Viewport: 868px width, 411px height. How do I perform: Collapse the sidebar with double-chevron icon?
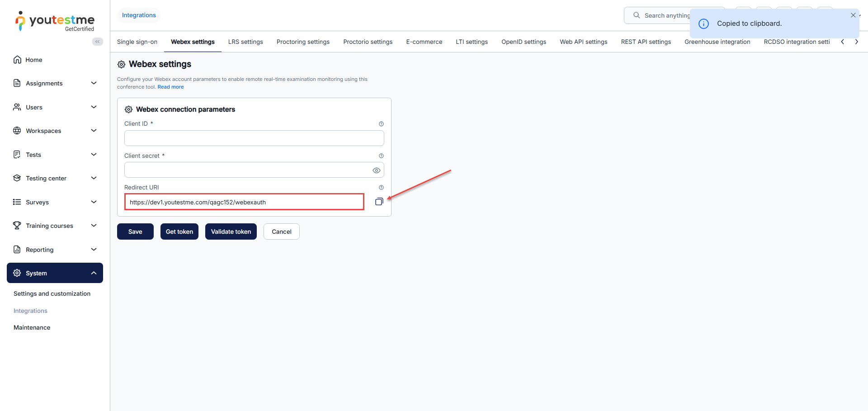[97, 42]
